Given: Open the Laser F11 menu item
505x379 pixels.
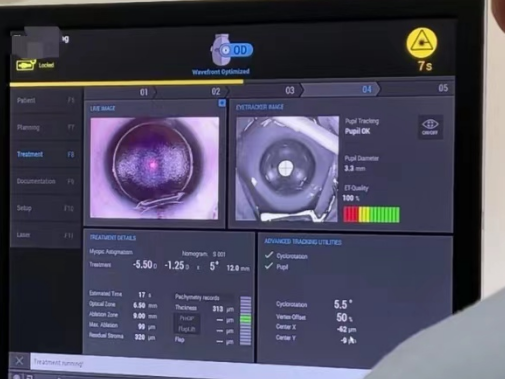Looking at the screenshot, I should pyautogui.click(x=46, y=235).
